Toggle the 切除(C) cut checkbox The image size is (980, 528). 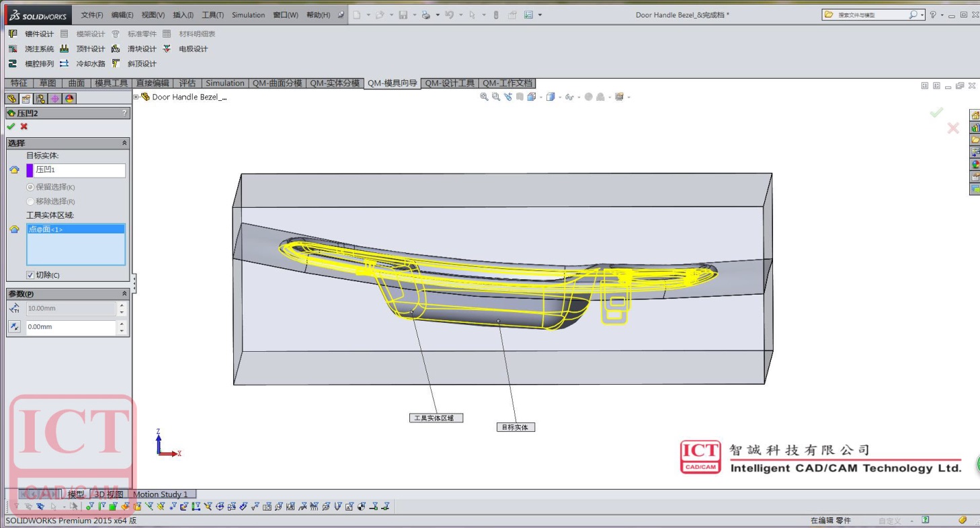coord(30,275)
